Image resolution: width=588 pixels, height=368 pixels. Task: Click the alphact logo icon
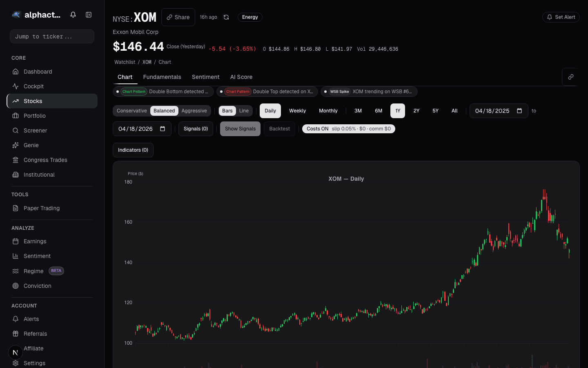pyautogui.click(x=16, y=15)
